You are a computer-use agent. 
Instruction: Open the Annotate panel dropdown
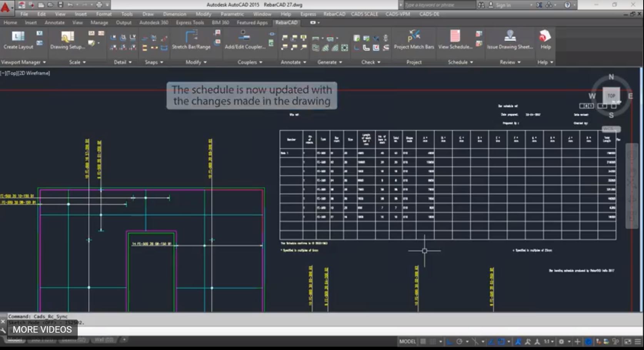(x=304, y=62)
